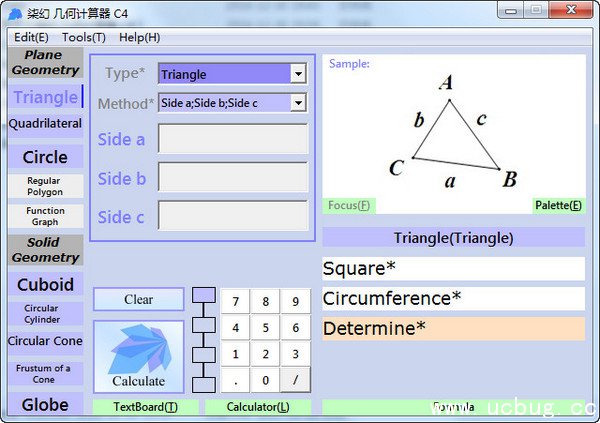Screen dimensions: 600x423
Task: Click the Clear button
Action: [x=139, y=299]
